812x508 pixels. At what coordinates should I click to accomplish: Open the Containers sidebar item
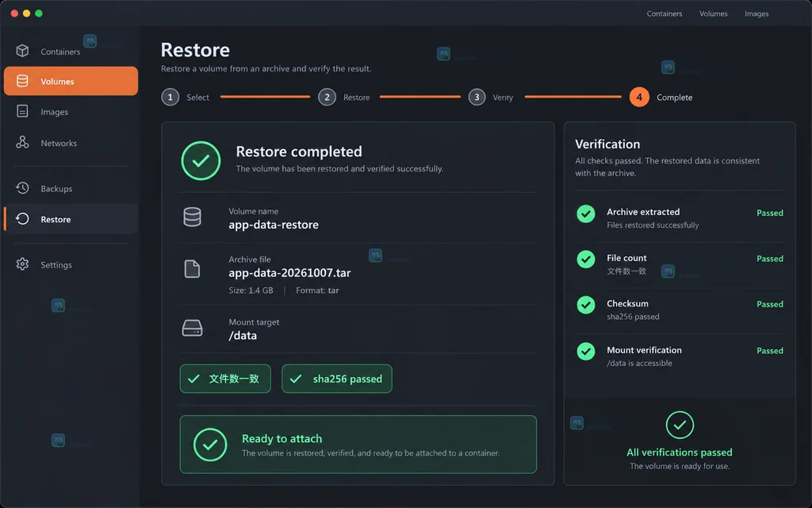[x=71, y=51]
